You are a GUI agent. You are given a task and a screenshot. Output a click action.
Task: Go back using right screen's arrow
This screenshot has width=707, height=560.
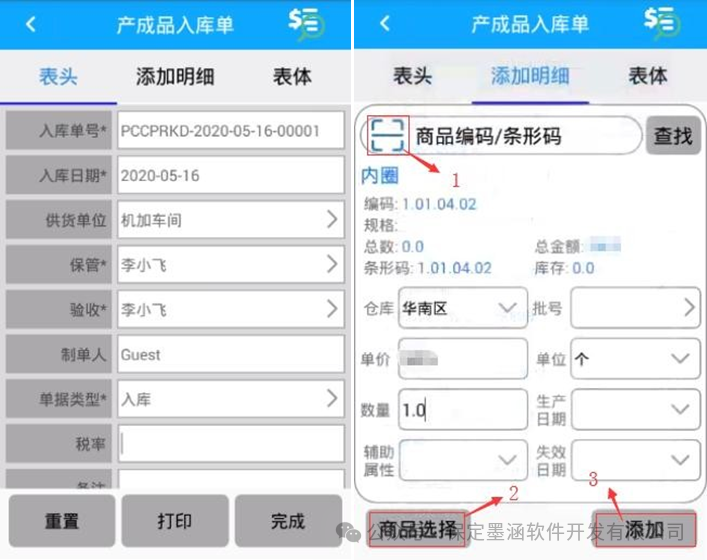(385, 23)
